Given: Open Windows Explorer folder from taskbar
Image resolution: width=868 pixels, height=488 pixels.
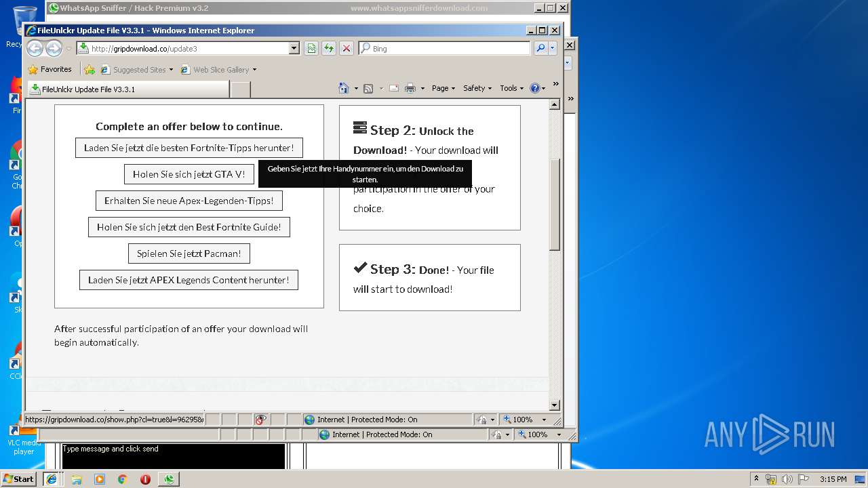Looking at the screenshot, I should [x=77, y=479].
